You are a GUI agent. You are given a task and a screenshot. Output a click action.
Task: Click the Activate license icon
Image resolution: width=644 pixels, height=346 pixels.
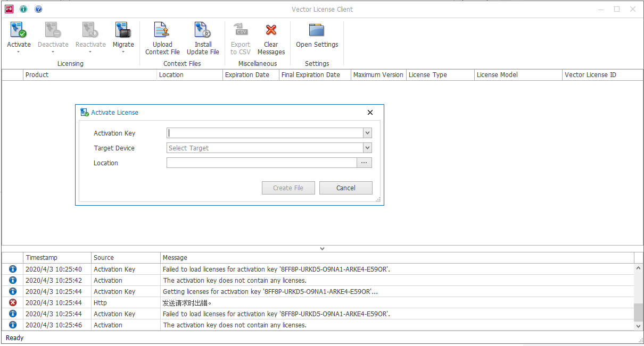click(x=19, y=30)
